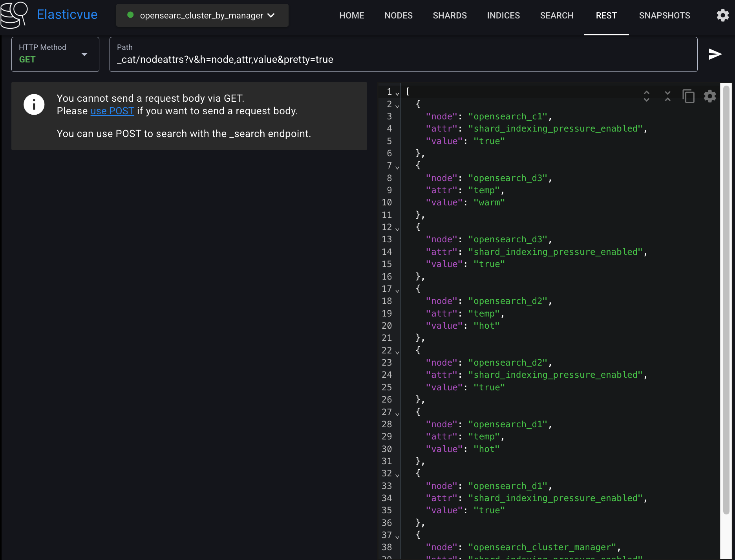Click the Elasticvue brand title
735x560 pixels.
click(x=67, y=15)
